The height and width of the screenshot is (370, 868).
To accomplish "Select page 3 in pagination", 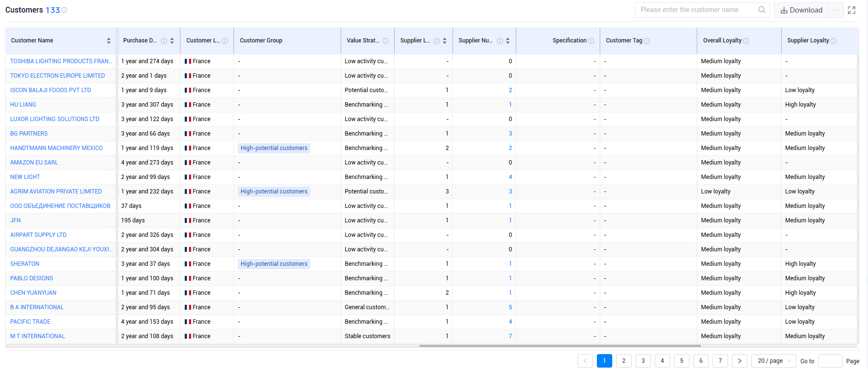I will [x=643, y=361].
